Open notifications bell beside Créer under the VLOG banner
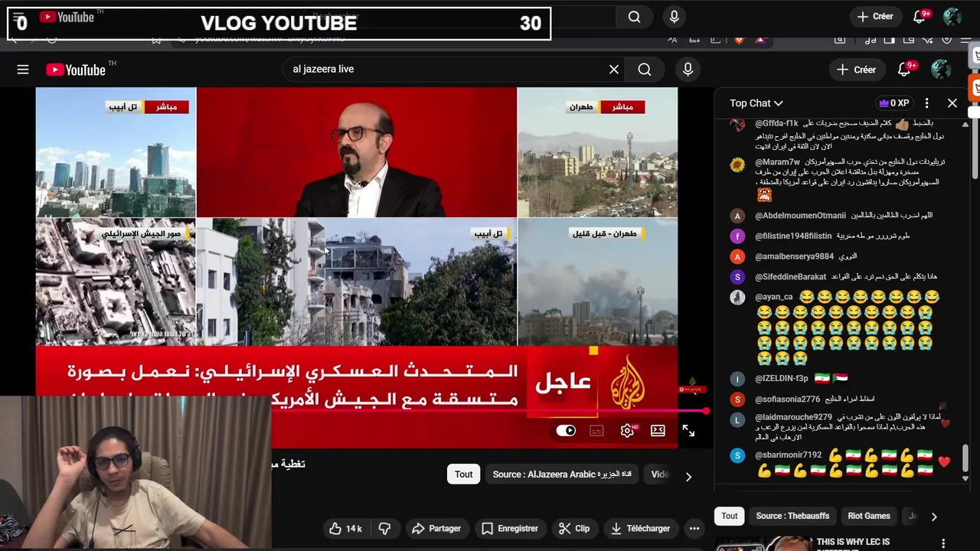Screen dimensions: 980x551 click(x=906, y=69)
